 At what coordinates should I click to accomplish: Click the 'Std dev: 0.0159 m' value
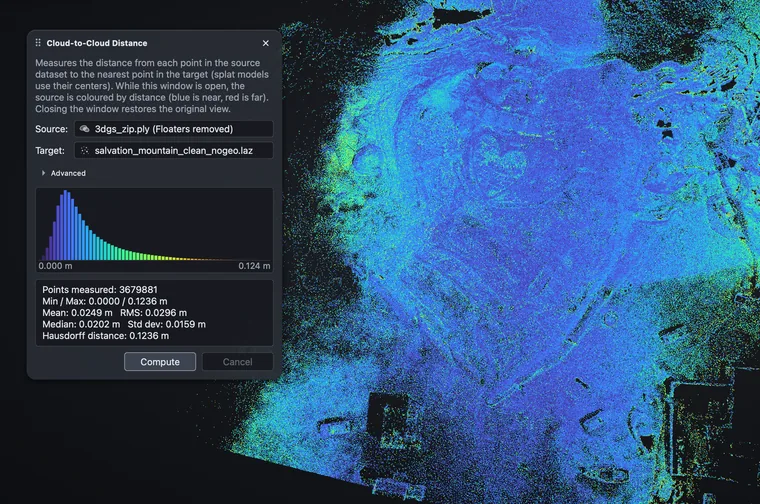tap(167, 324)
